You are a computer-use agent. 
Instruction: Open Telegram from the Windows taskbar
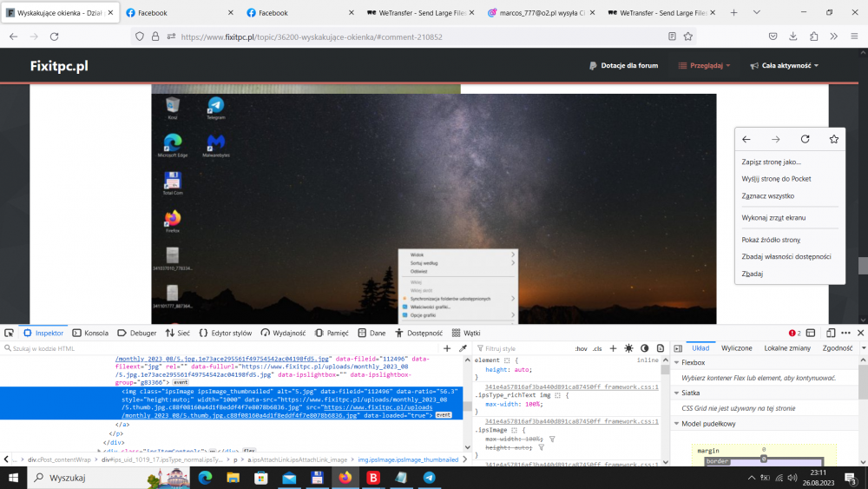coord(429,478)
